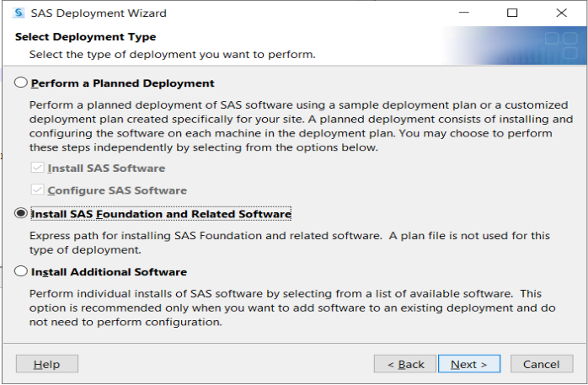Image resolution: width=588 pixels, height=385 pixels.
Task: Select the Perform a Planned Deployment radio circle
Action: 21,83
